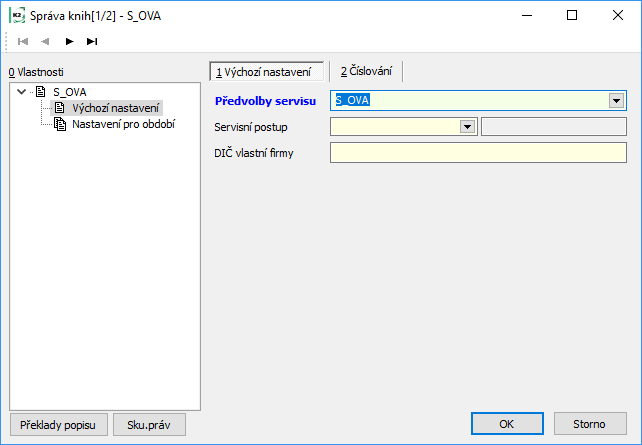Focus the DIČ vlastní firmy field

478,152
